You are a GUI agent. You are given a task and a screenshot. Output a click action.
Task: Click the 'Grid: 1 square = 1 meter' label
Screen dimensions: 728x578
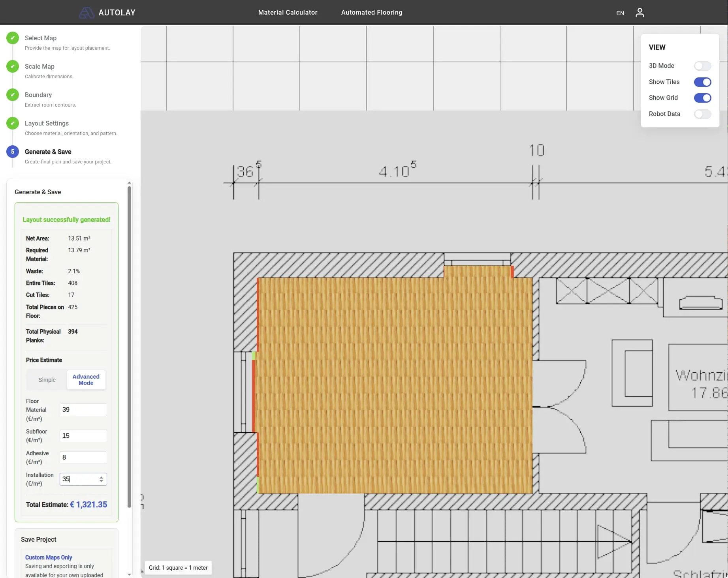point(178,568)
